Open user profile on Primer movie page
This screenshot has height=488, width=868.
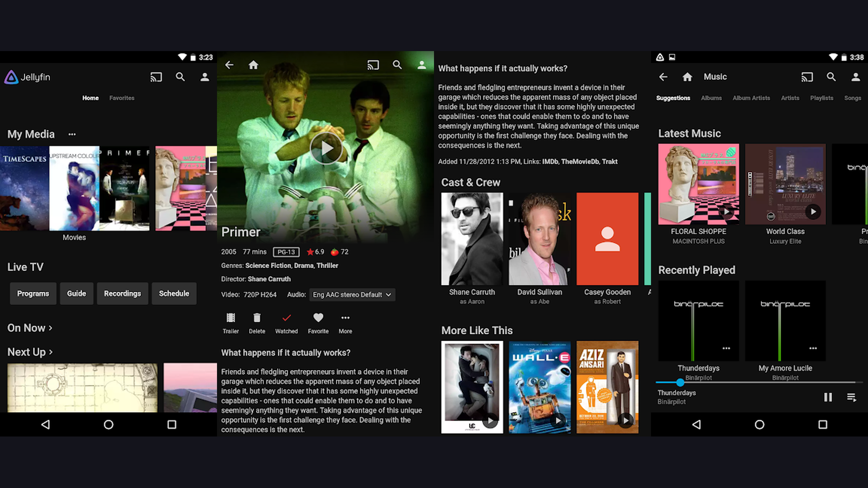click(x=422, y=65)
